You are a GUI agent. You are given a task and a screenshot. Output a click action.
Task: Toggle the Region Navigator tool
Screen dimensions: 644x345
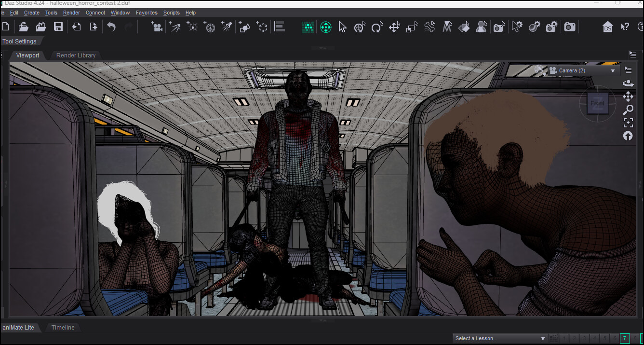pyautogui.click(x=481, y=27)
